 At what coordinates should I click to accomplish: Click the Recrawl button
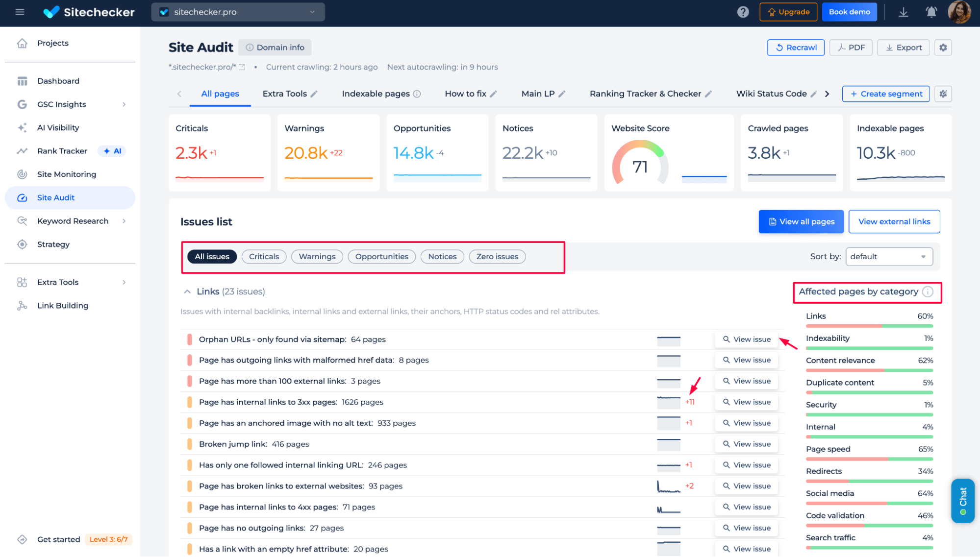click(x=796, y=48)
